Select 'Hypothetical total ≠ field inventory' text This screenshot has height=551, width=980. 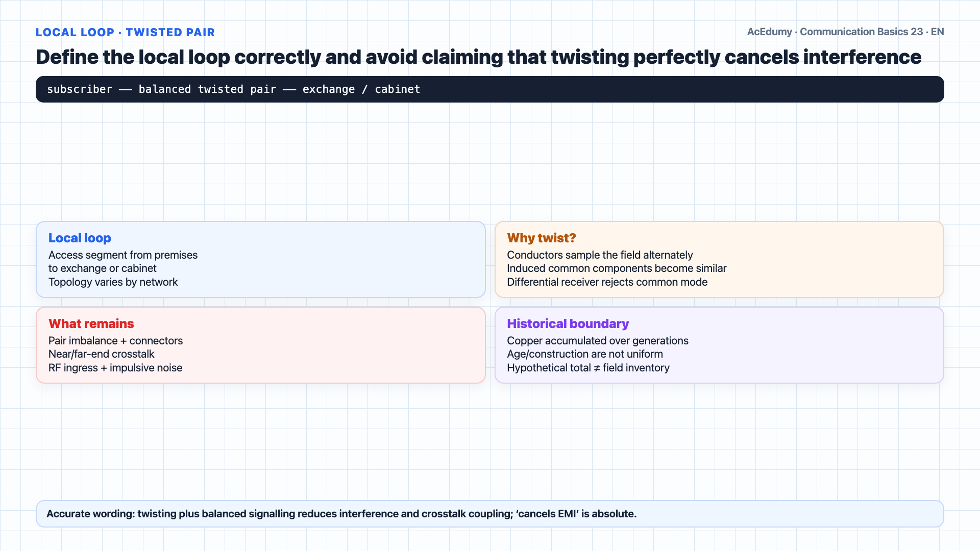click(588, 368)
